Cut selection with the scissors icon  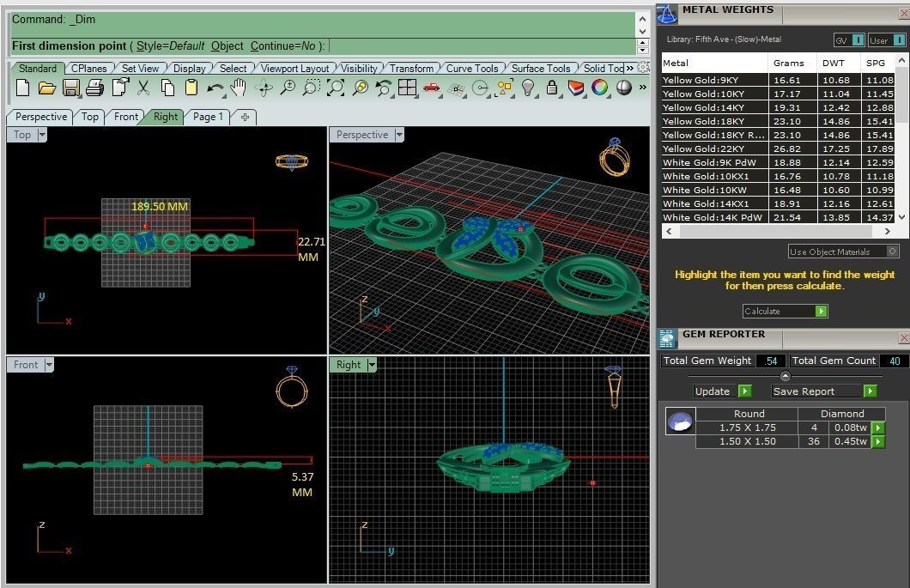(143, 88)
